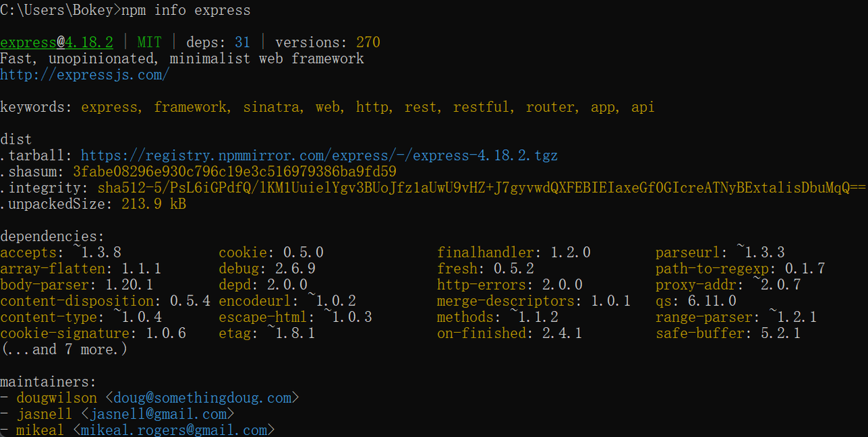Click the dougwilson maintainer name

pos(57,398)
